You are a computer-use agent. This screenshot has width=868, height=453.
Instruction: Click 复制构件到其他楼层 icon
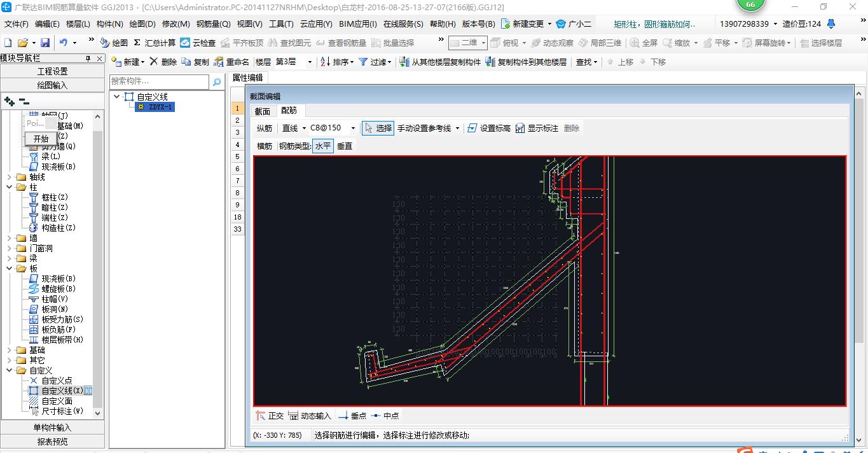[x=526, y=62]
